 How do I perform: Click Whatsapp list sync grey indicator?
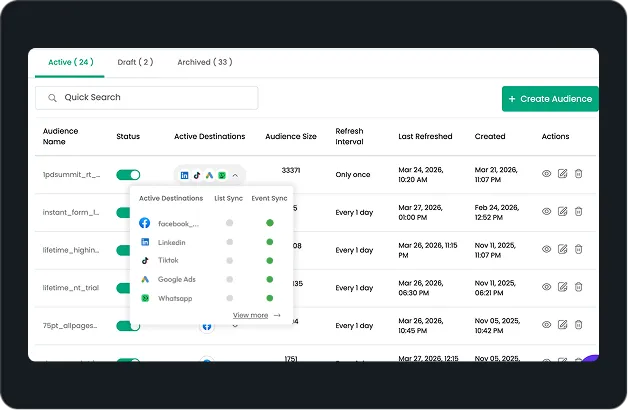[229, 298]
